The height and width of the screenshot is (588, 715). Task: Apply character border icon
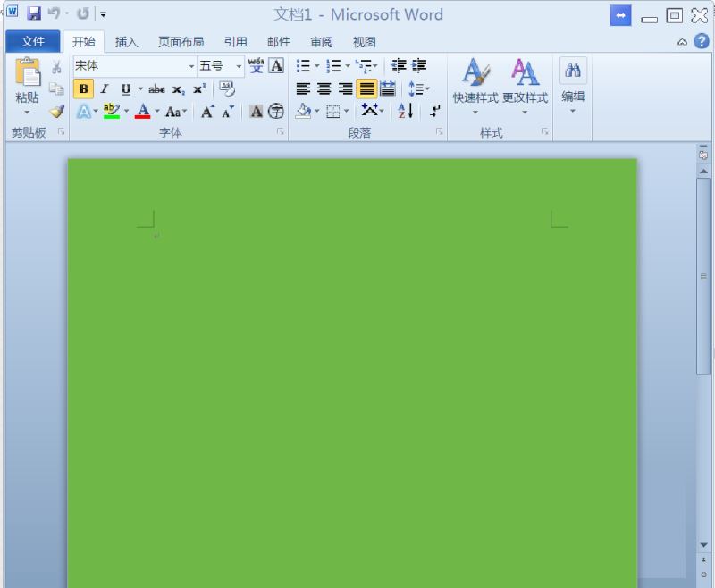point(276,65)
